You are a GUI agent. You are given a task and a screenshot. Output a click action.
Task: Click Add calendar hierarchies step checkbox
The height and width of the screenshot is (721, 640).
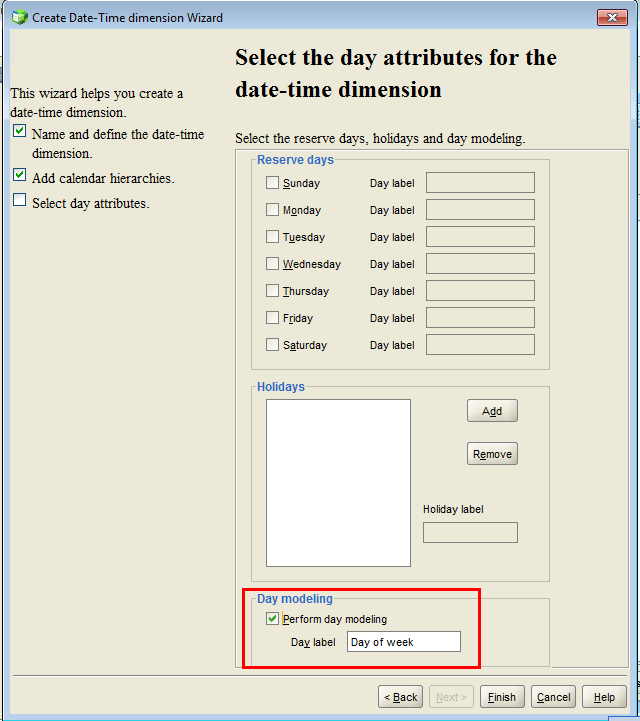[19, 175]
